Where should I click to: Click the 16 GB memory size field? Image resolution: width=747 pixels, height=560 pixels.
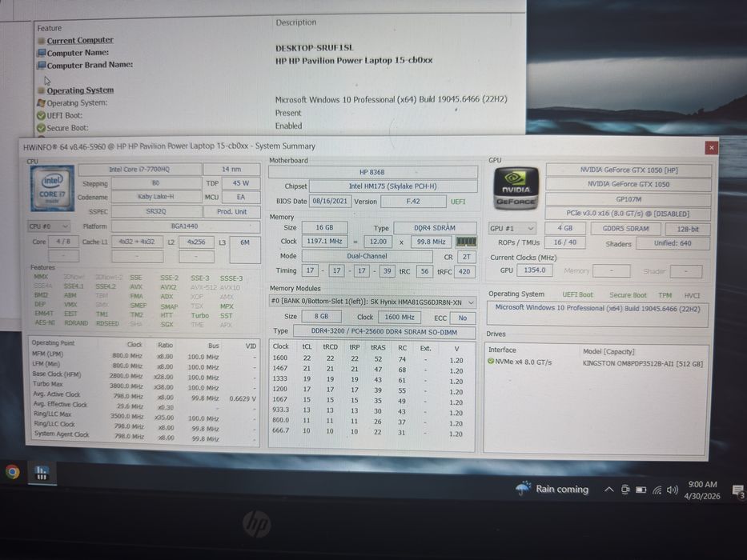click(x=324, y=228)
